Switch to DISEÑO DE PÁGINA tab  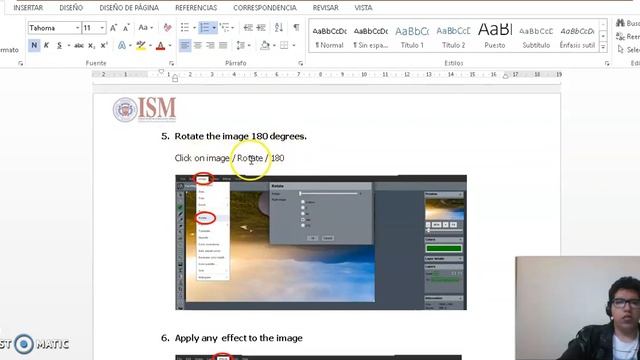(129, 8)
